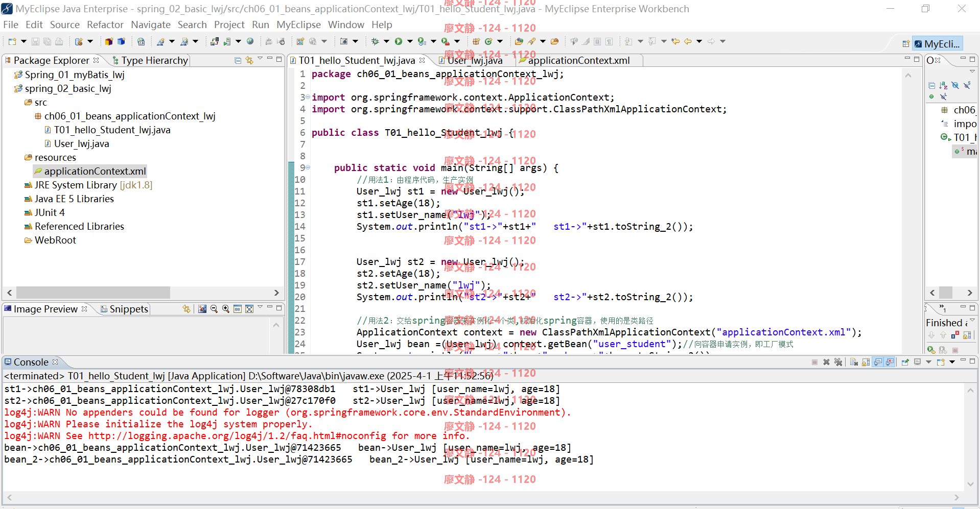Open the New file dropdown arrow

click(24, 41)
